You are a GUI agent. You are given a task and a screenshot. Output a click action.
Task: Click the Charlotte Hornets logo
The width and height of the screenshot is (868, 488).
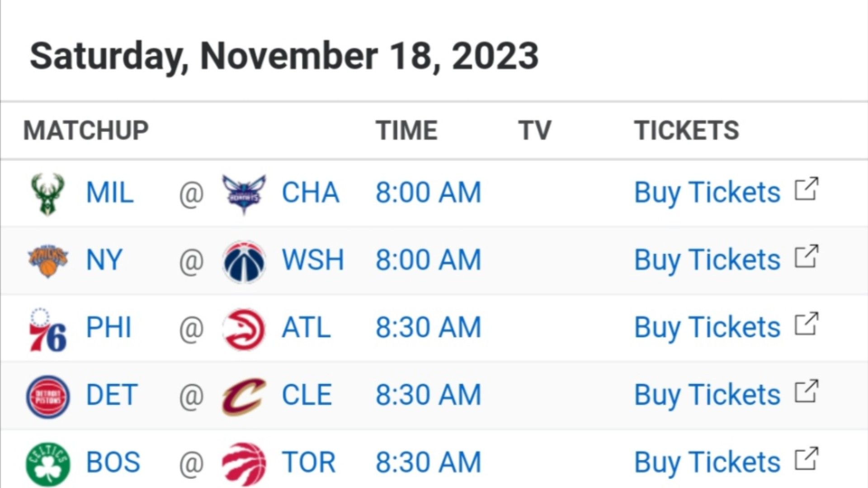[x=244, y=194]
